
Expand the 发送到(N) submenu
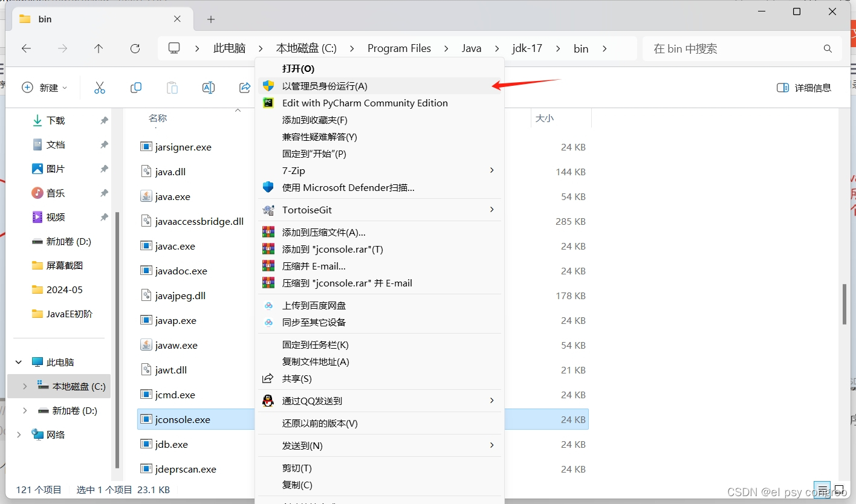click(492, 445)
